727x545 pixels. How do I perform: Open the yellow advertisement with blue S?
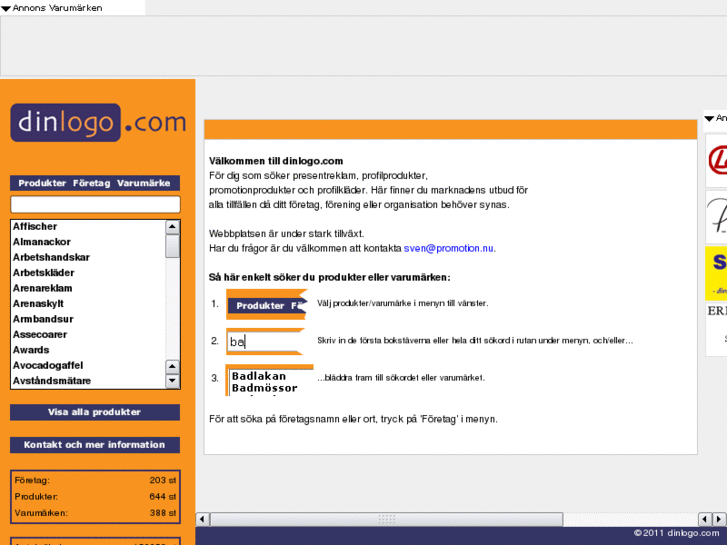tap(716, 273)
